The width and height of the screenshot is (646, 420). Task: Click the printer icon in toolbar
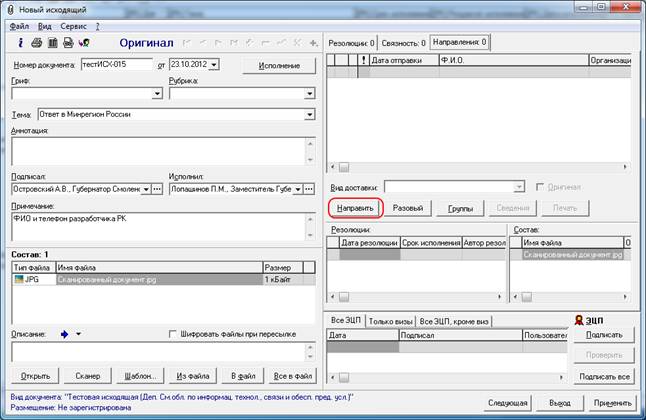point(37,43)
